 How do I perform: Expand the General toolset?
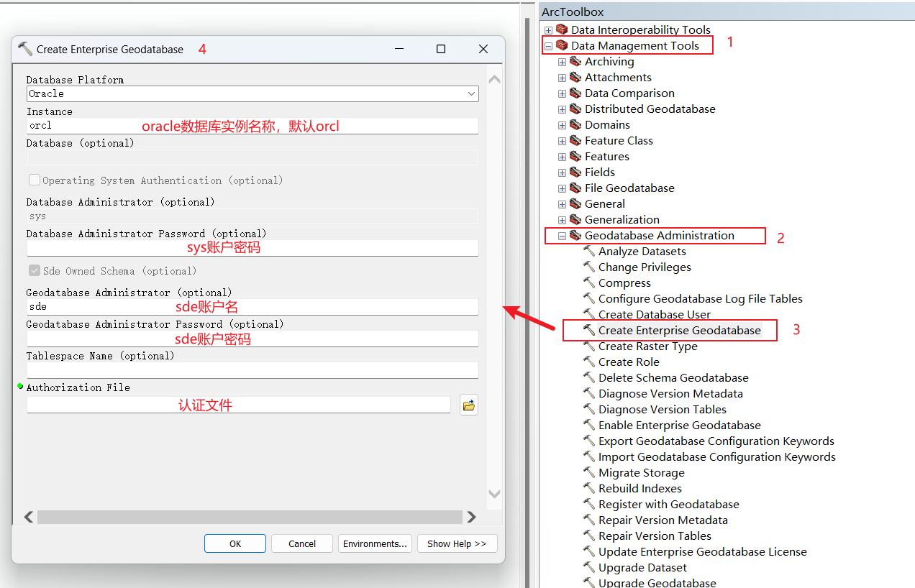562,204
